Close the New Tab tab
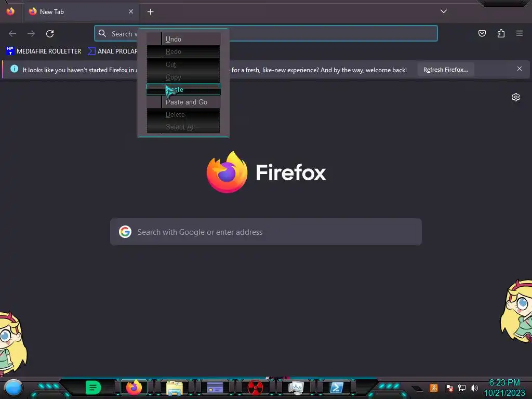532x399 pixels. pos(131,11)
